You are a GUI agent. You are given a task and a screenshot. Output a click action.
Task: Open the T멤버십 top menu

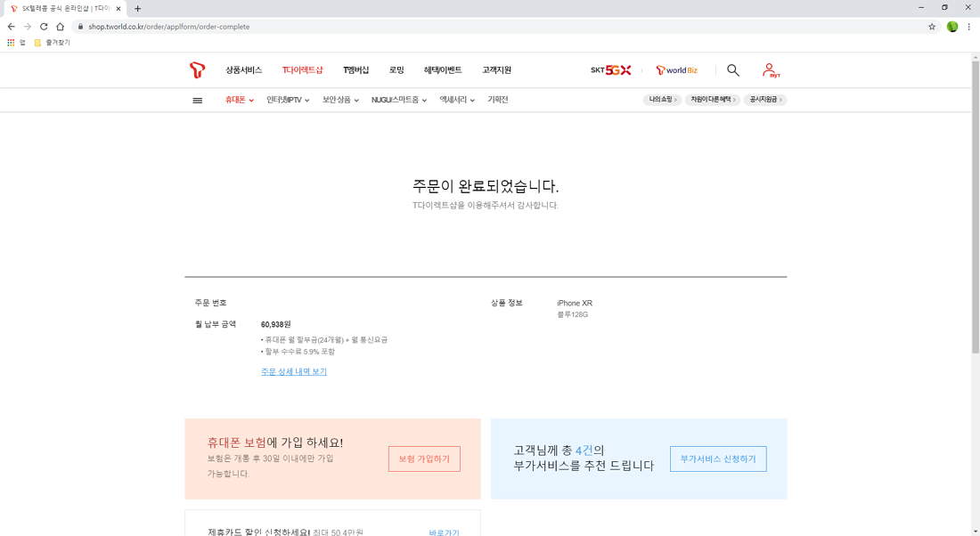[355, 70]
